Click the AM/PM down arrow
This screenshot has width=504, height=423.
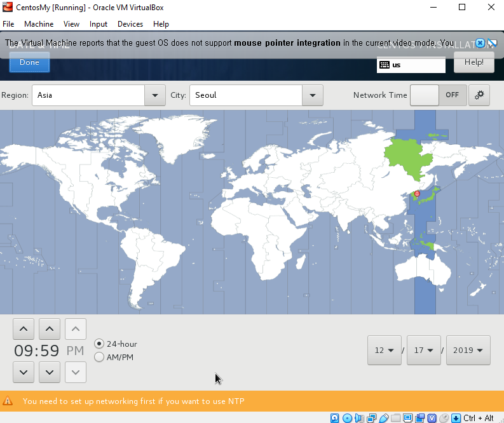pyautogui.click(x=76, y=372)
